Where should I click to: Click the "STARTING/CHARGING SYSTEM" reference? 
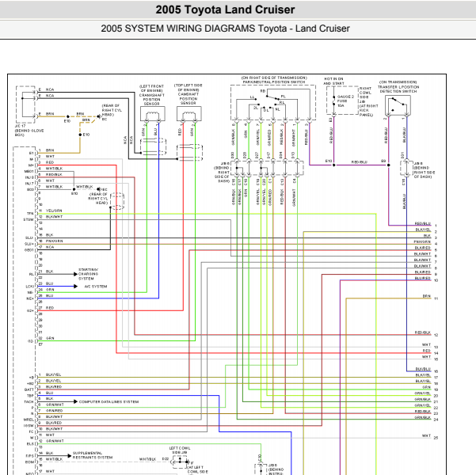[x=89, y=274]
